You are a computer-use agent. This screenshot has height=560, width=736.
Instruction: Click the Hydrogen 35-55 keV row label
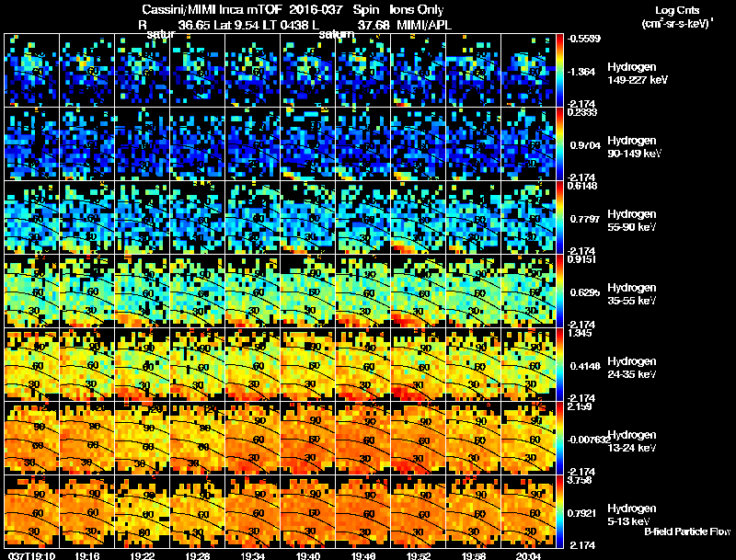pos(632,294)
